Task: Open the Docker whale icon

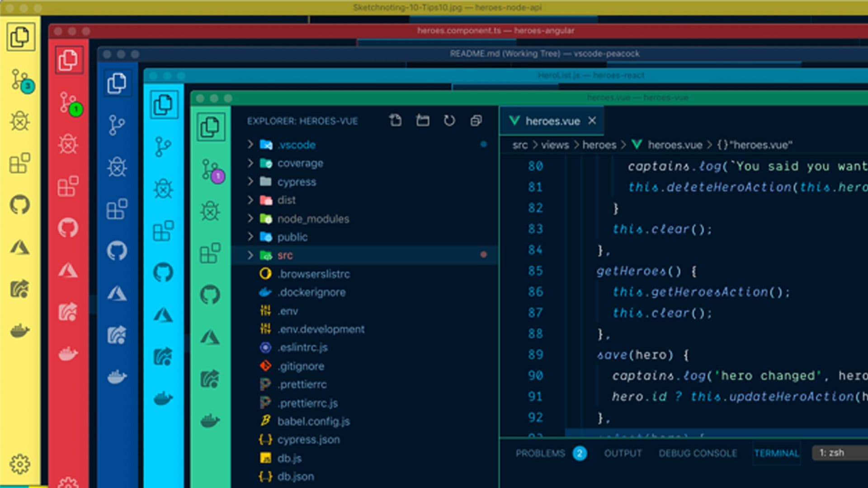Action: tap(209, 420)
